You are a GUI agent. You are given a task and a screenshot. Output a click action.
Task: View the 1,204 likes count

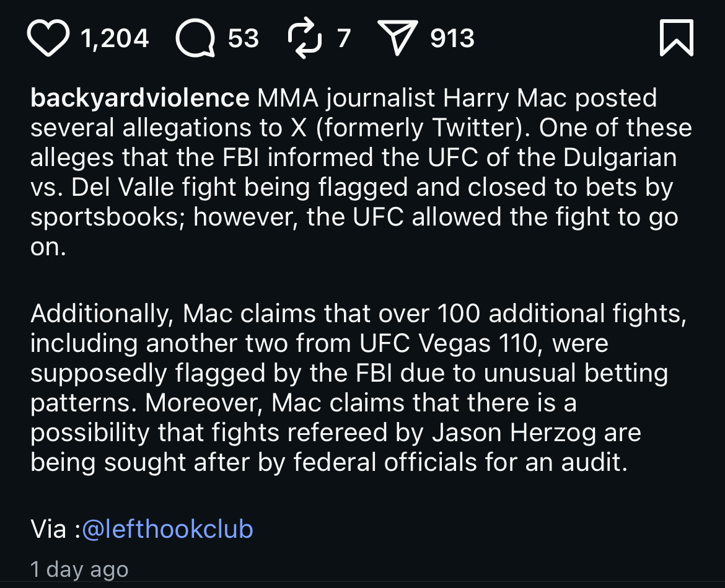tap(115, 39)
